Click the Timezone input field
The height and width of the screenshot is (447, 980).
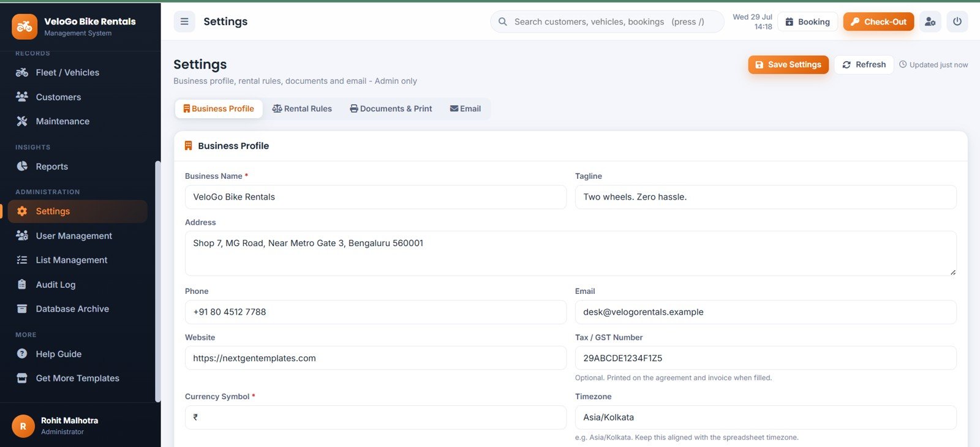tap(766, 417)
